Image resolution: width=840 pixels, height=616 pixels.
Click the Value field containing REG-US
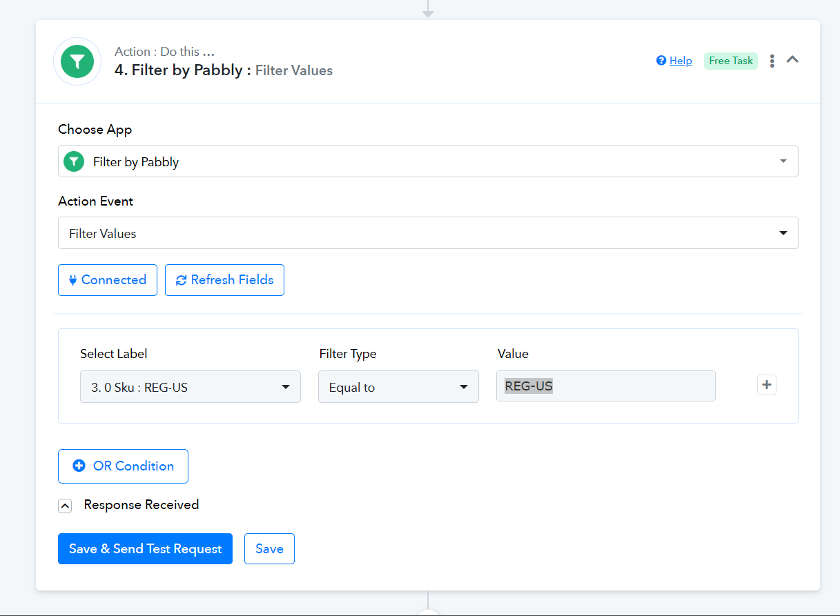pos(606,386)
